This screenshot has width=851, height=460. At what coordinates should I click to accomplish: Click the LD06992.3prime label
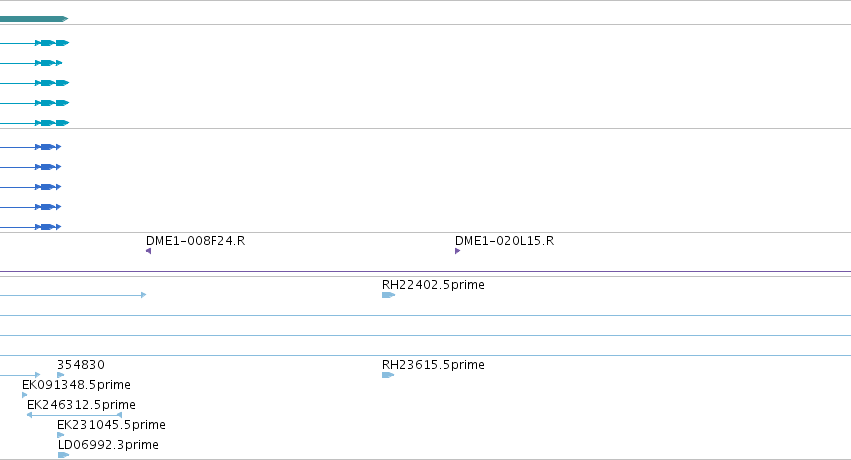109,445
